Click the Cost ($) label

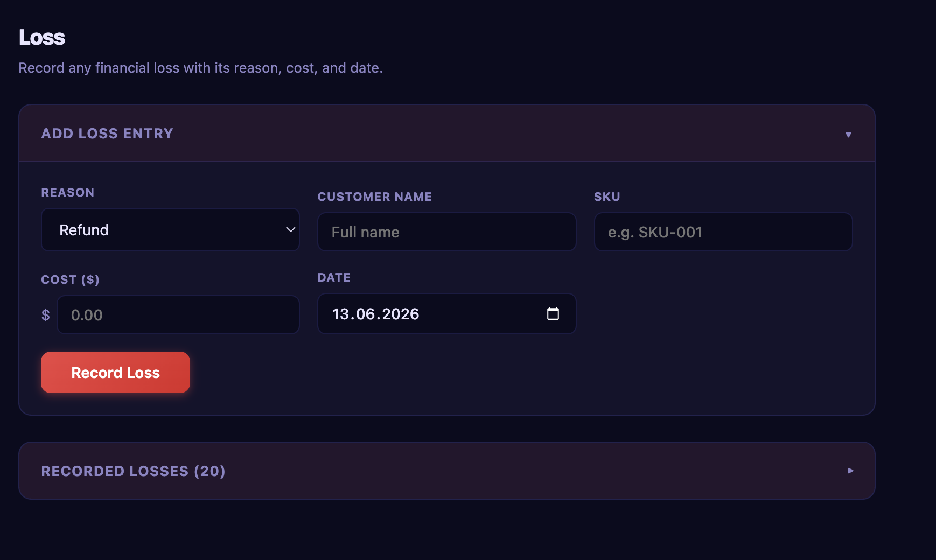[71, 279]
